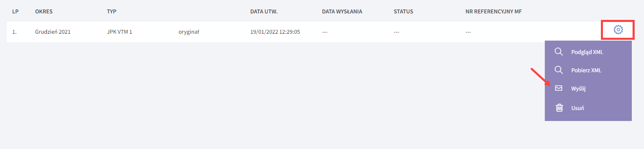Click the DATA UTW. column header

point(264,11)
